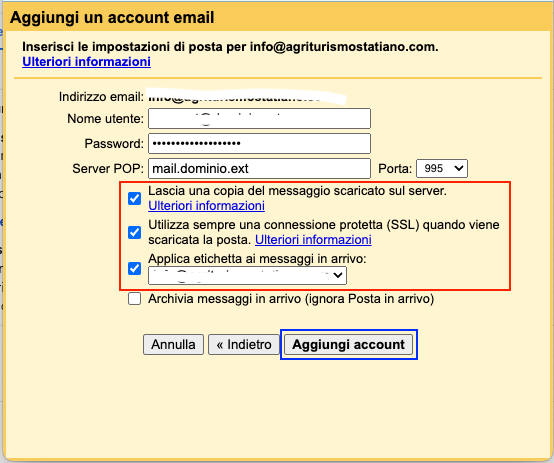Open Ulteriori informazioni link about server copy

point(206,206)
